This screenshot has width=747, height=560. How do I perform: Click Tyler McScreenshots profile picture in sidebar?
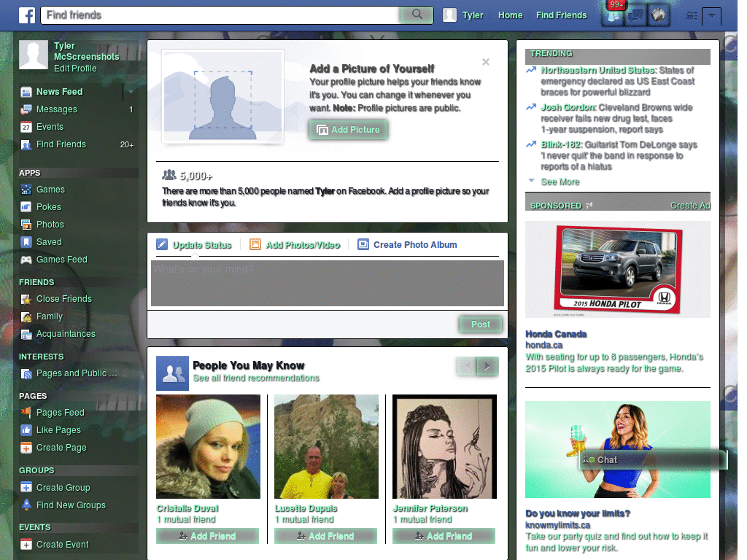pyautogui.click(x=34, y=55)
